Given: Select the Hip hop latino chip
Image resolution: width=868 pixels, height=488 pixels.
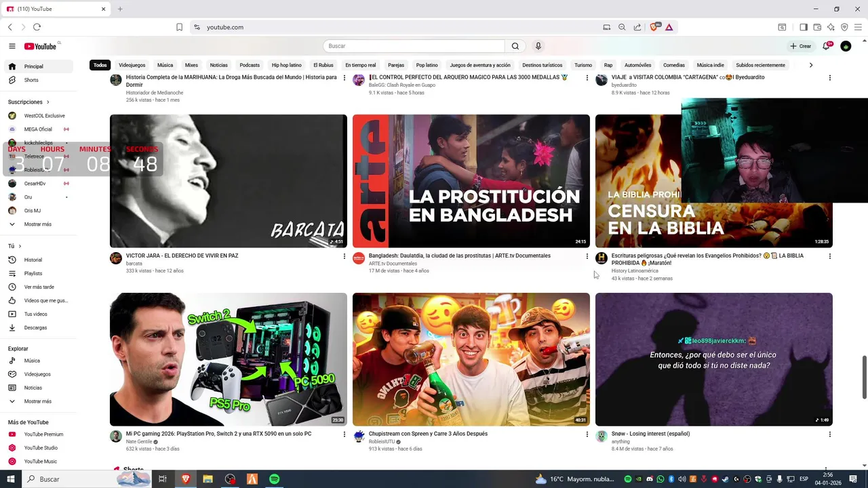Looking at the screenshot, I should pyautogui.click(x=286, y=65).
